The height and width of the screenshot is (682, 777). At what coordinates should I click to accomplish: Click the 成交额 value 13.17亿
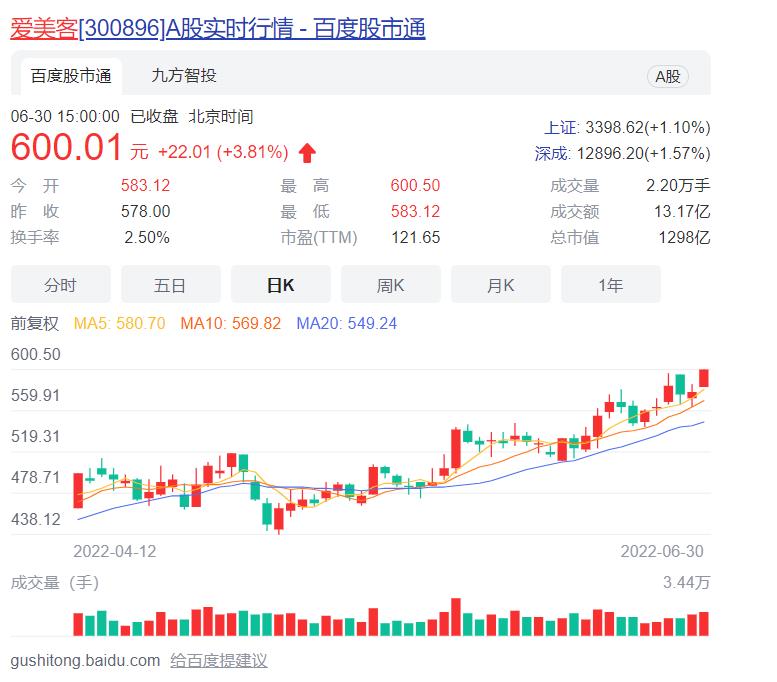click(682, 212)
